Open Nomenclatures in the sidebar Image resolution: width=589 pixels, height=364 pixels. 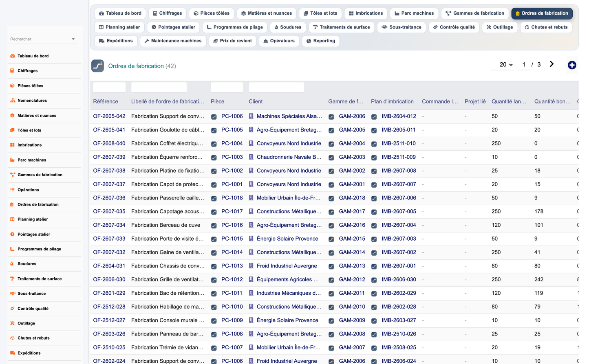pos(32,101)
